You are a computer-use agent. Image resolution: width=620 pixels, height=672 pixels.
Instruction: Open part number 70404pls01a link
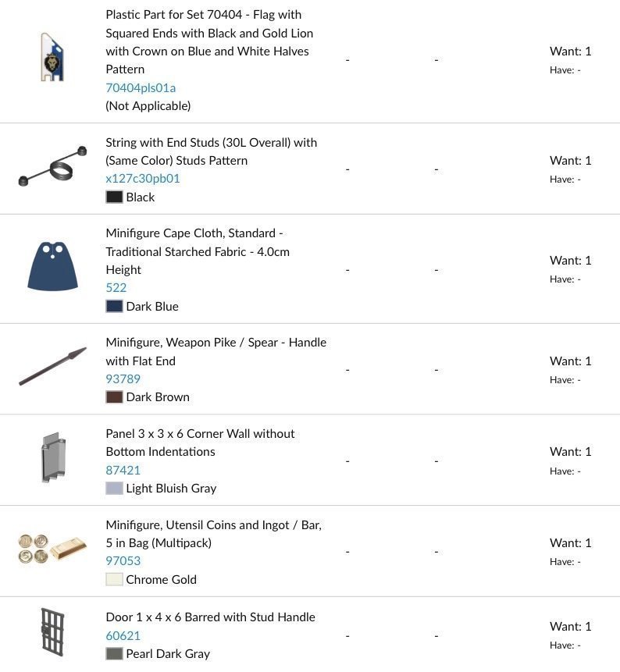(x=141, y=87)
